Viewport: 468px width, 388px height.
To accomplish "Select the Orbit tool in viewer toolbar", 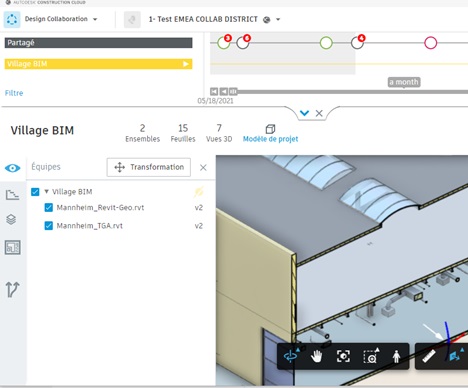I will click(x=291, y=356).
